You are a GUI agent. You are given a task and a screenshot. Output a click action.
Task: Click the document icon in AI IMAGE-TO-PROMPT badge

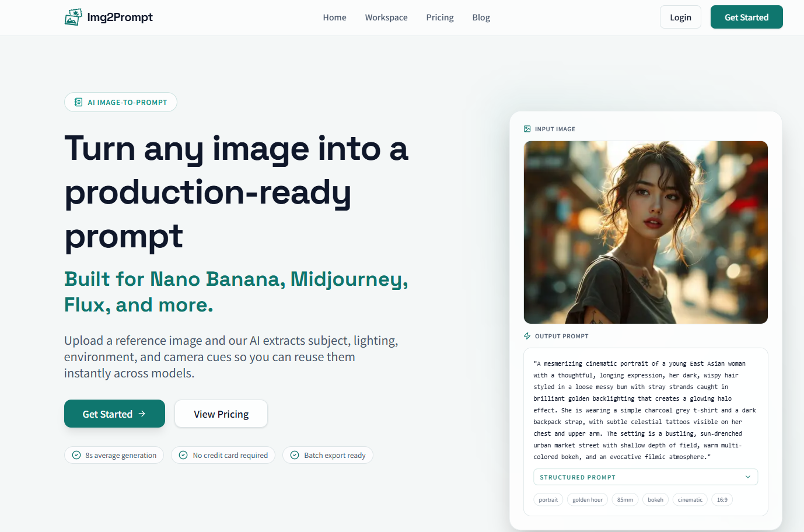pos(78,102)
